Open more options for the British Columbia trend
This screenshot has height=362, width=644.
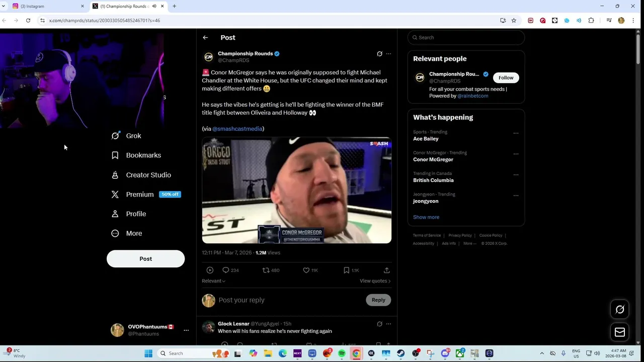(x=516, y=174)
